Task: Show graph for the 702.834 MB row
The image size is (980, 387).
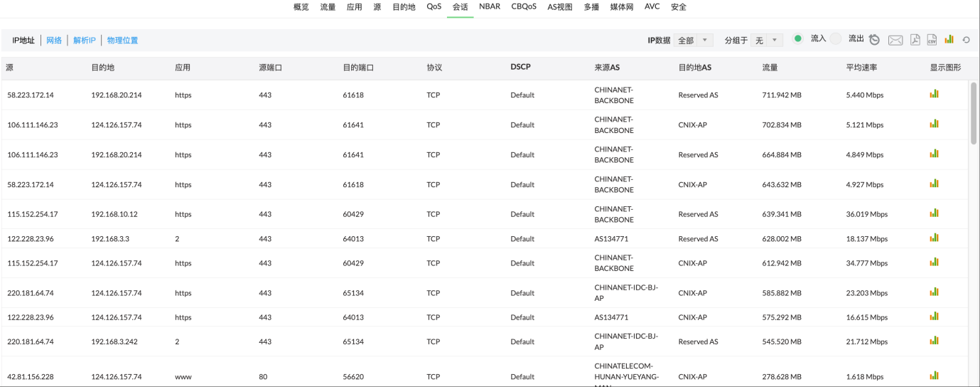Action: [x=935, y=123]
